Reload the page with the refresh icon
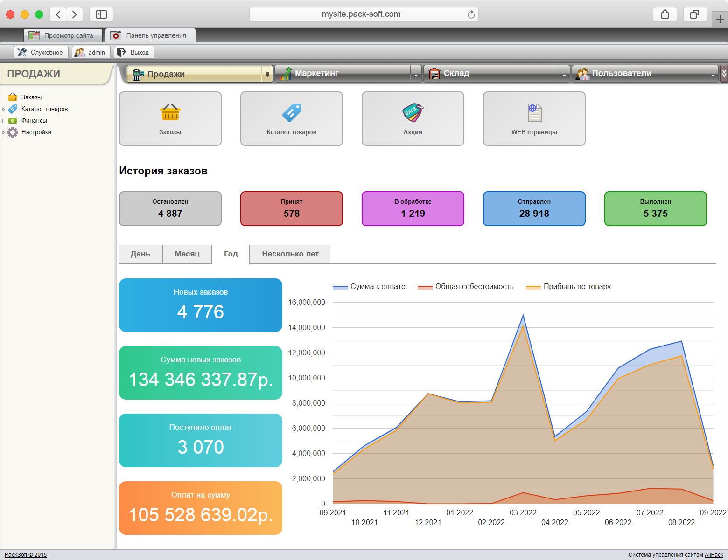Image resolution: width=728 pixels, height=560 pixels. tap(471, 14)
